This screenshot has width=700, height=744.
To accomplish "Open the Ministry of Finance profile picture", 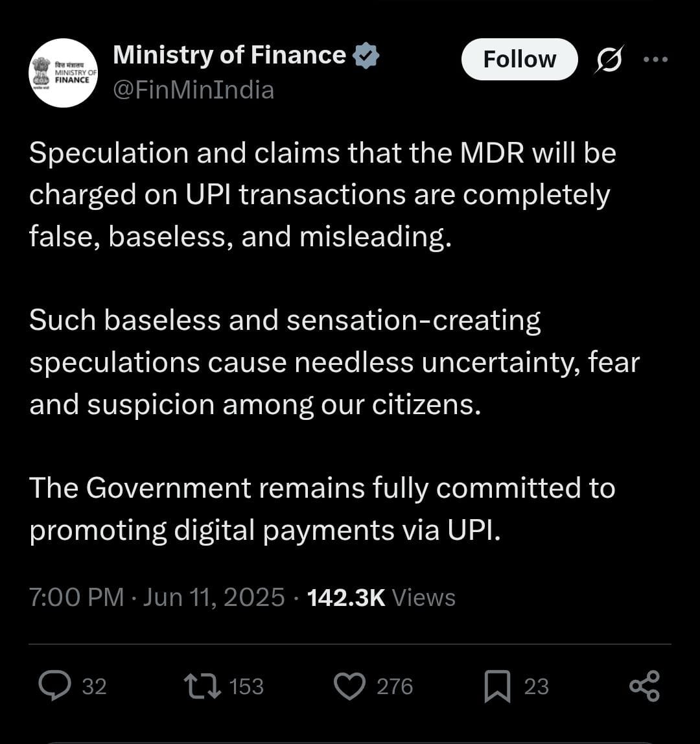I will click(63, 73).
